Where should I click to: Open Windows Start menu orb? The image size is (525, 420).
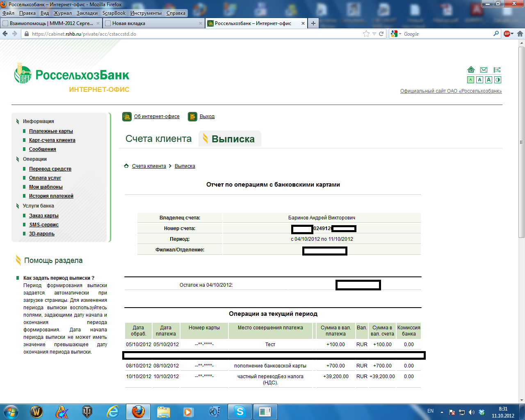click(10, 411)
